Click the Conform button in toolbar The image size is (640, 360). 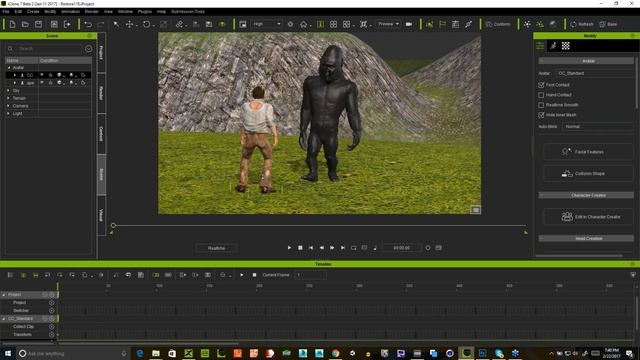point(498,24)
